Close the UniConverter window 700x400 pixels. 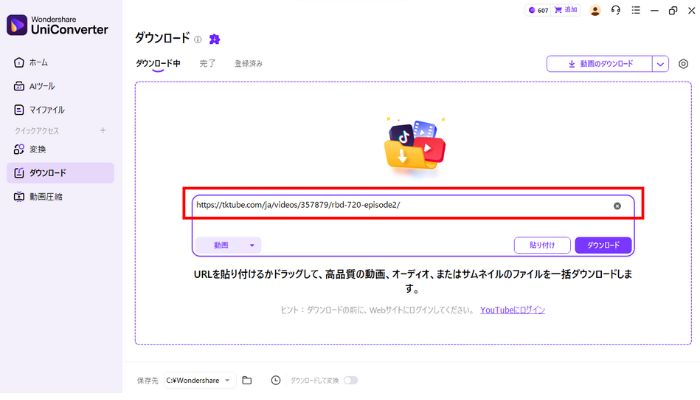tap(692, 10)
